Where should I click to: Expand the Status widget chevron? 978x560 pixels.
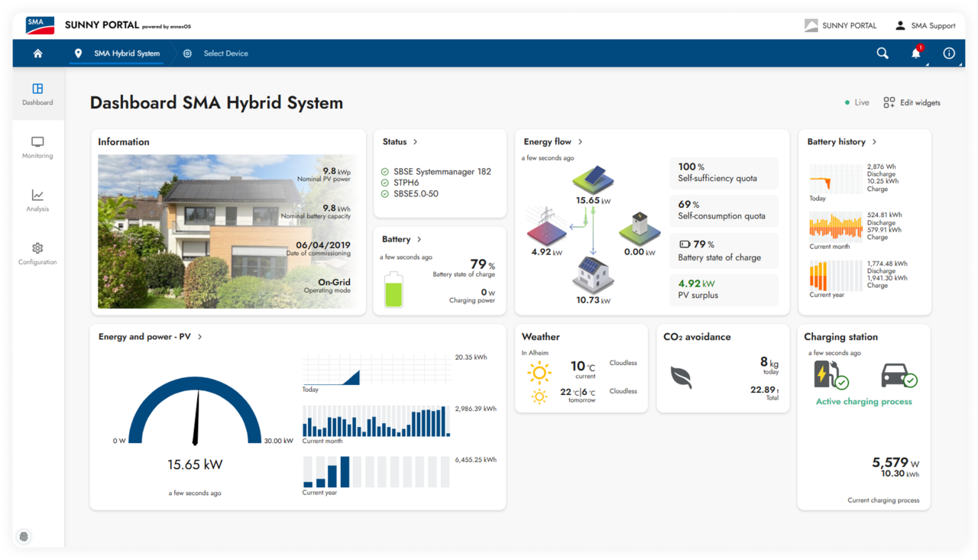coord(415,141)
